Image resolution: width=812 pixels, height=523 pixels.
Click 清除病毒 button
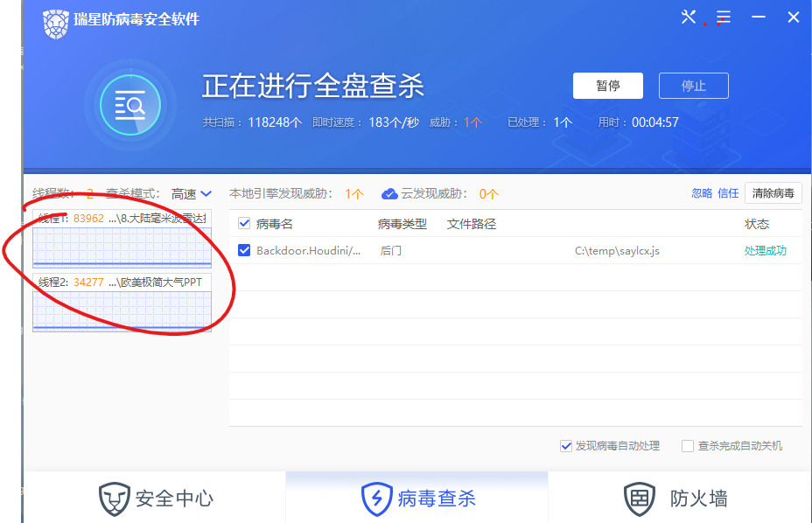tap(773, 193)
